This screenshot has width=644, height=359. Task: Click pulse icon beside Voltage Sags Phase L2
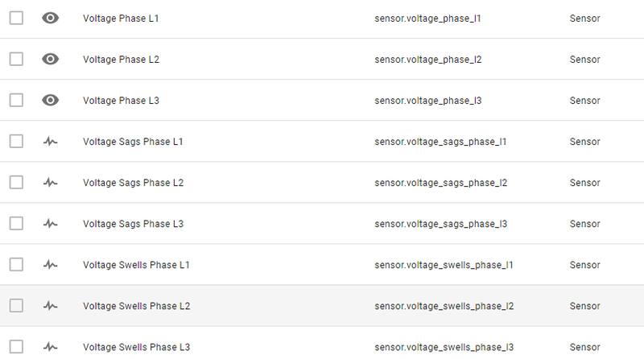51,182
